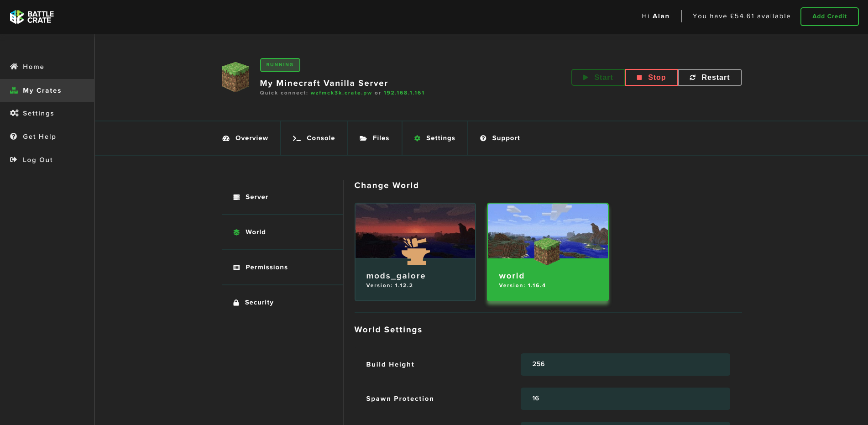
Task: Open account Settings in the sidebar
Action: click(47, 113)
